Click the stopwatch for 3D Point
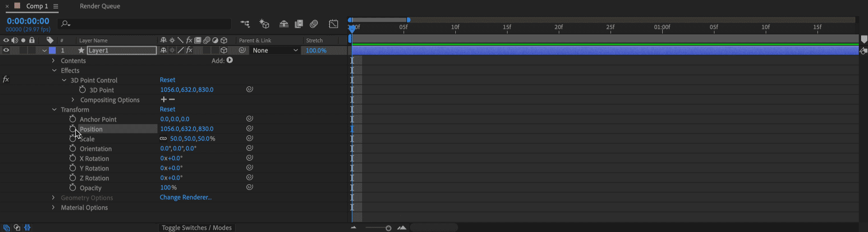868x232 pixels. (x=82, y=90)
